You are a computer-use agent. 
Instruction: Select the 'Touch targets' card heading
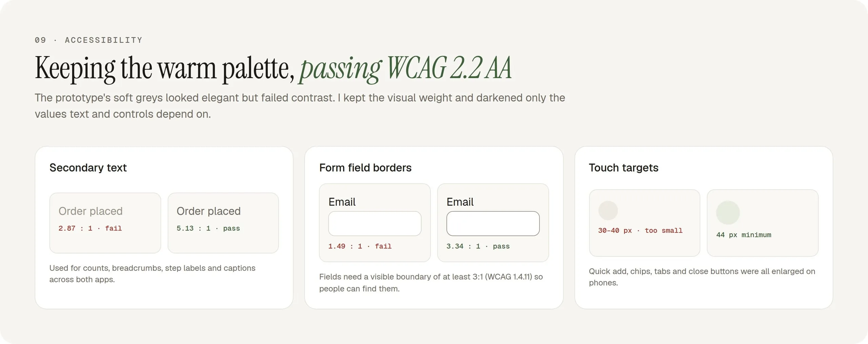tap(624, 168)
